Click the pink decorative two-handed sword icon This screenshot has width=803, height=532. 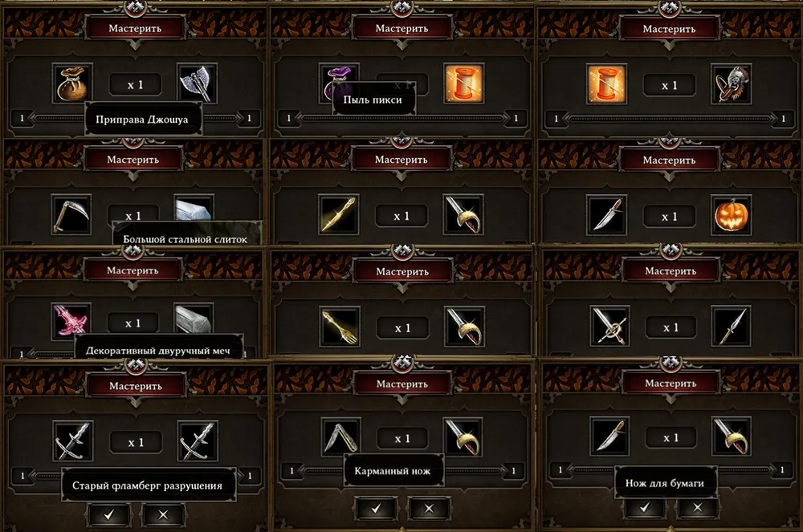pos(71,321)
